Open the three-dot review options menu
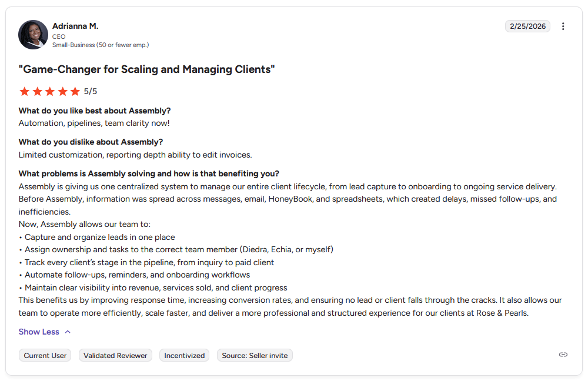 [563, 26]
